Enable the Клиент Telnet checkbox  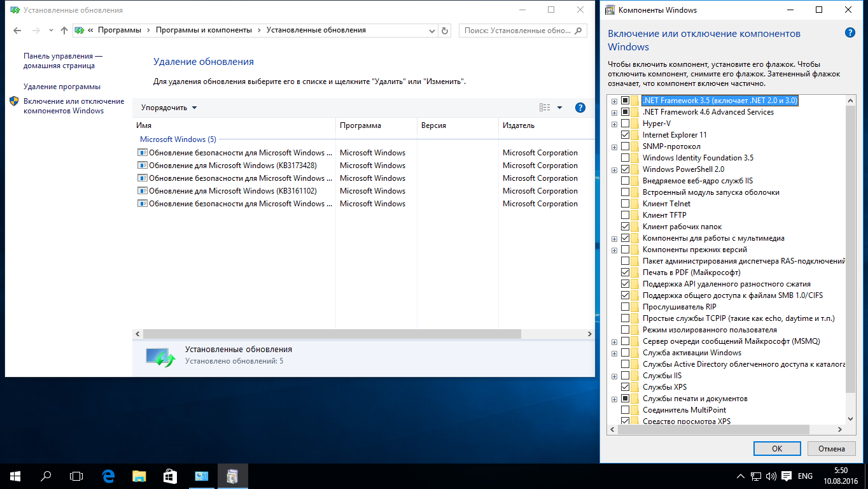pyautogui.click(x=625, y=204)
